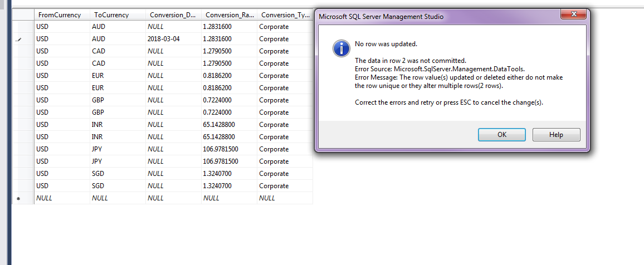Select the Conversion_Ra... column header
Image resolution: width=644 pixels, height=265 pixels.
click(229, 15)
